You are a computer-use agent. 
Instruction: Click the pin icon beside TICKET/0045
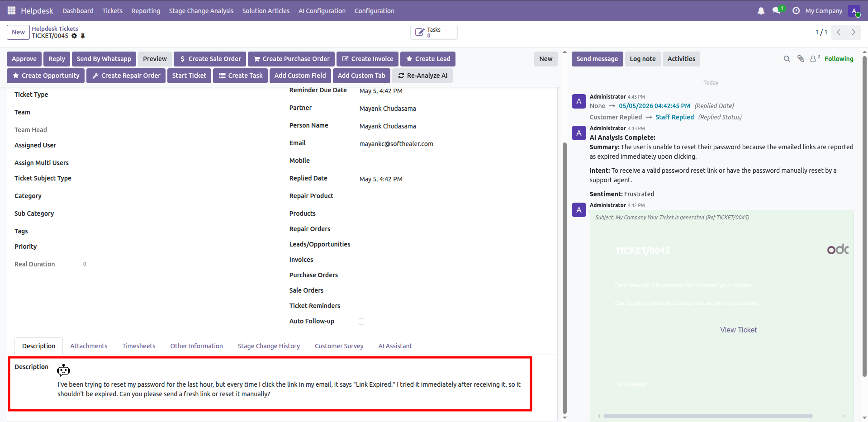[x=83, y=36]
